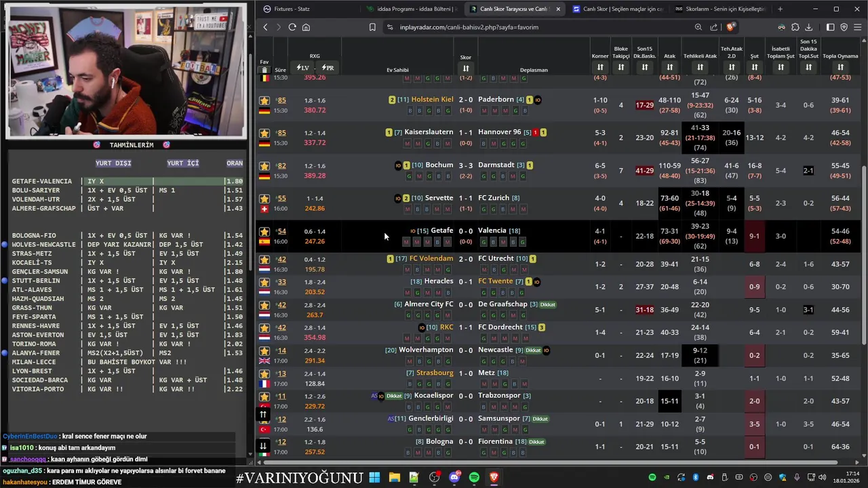Unfavorite the Kaiserslautern match star
This screenshot has width=868, height=488.
click(264, 133)
